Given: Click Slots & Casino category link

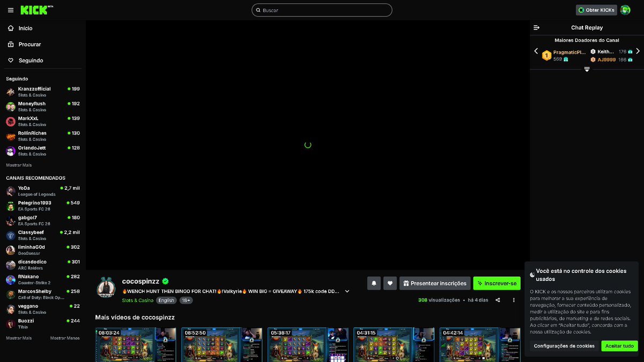Looking at the screenshot, I should tap(137, 300).
